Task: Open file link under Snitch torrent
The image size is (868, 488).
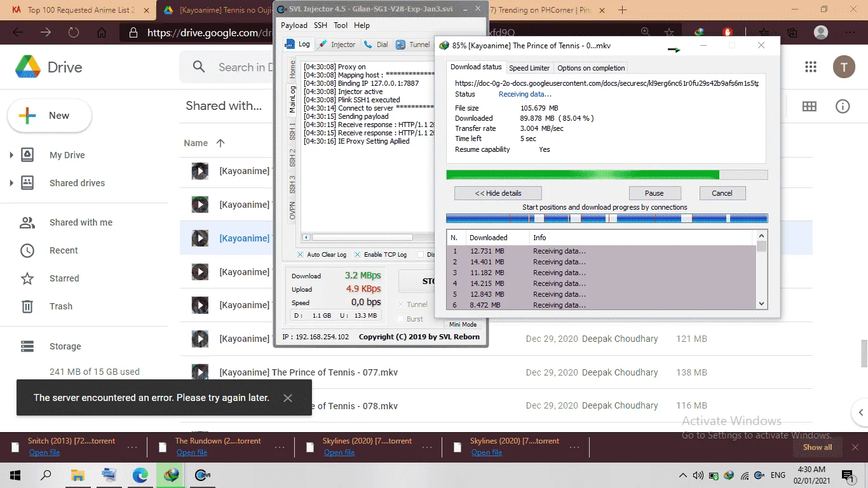Action: click(x=44, y=452)
